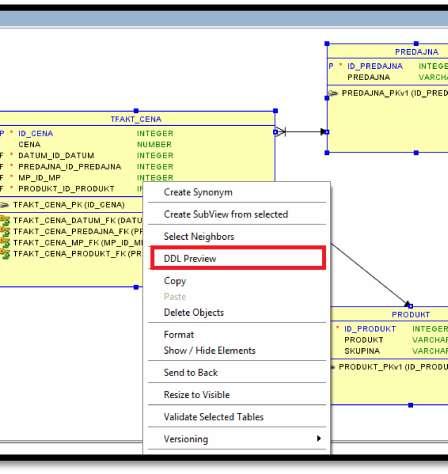Click the PRODUKT_PKv1 key text
Image resolution: width=448 pixels, height=474 pixels.
click(x=393, y=367)
